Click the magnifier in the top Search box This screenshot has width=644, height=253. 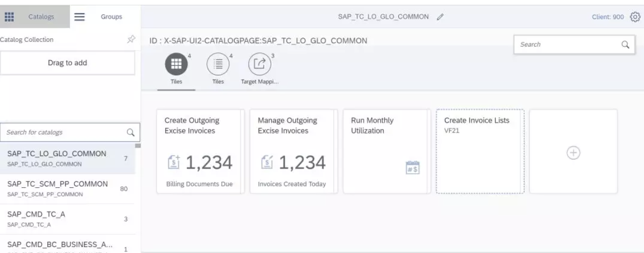(625, 45)
